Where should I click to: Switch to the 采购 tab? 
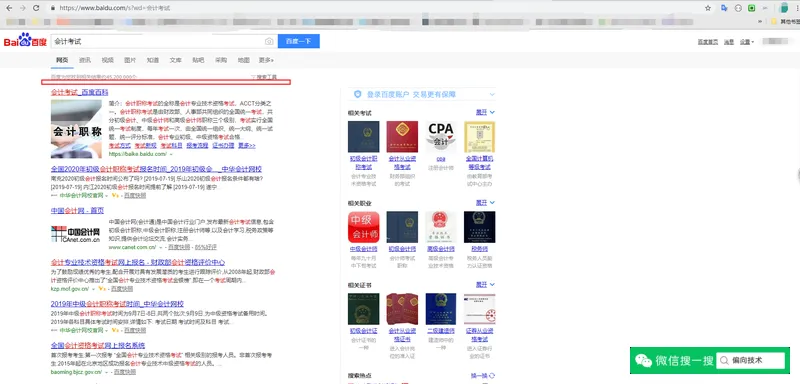point(221,60)
